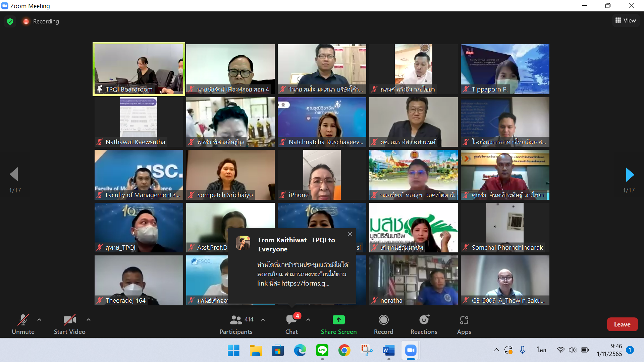Click the pin icon on TPQI Boardroom
The width and height of the screenshot is (644, 362).
click(x=100, y=89)
